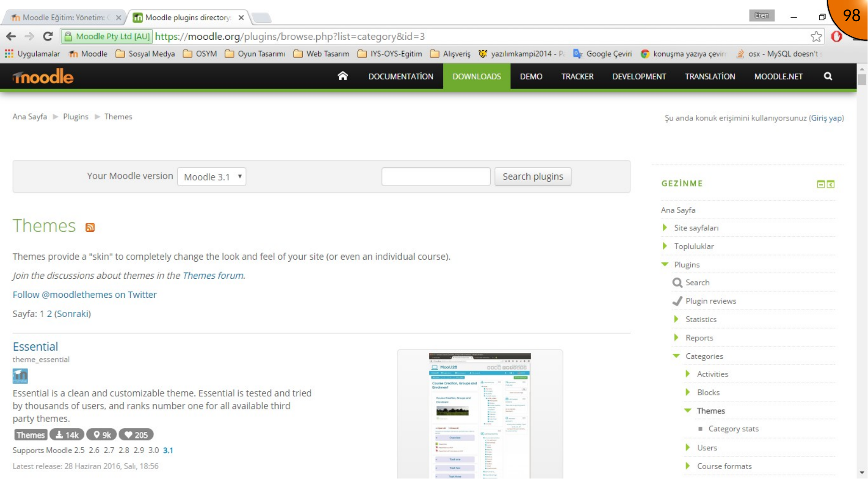This screenshot has height=488, width=868.
Task: Select the DOWNLOADS menu item
Action: [x=477, y=76]
